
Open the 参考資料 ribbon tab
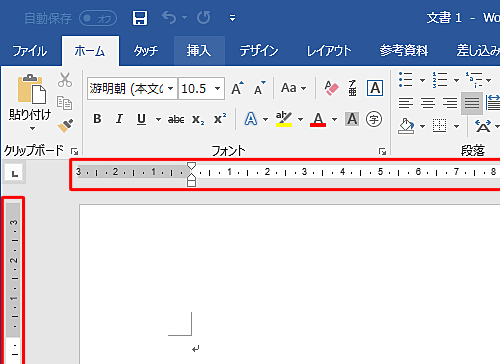click(404, 51)
